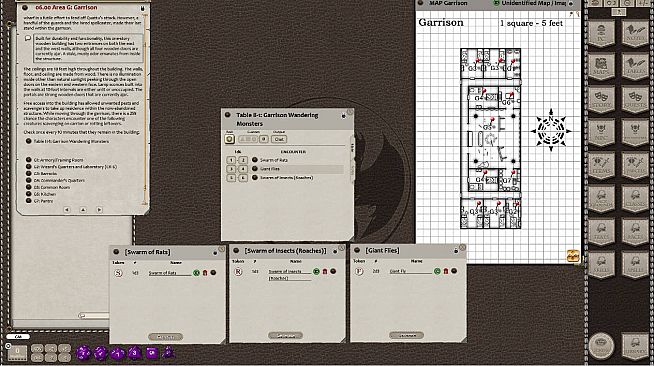Viewport: 654px width, 366px height.
Task: Click the Swarm of Rats name field
Action: pos(169,273)
